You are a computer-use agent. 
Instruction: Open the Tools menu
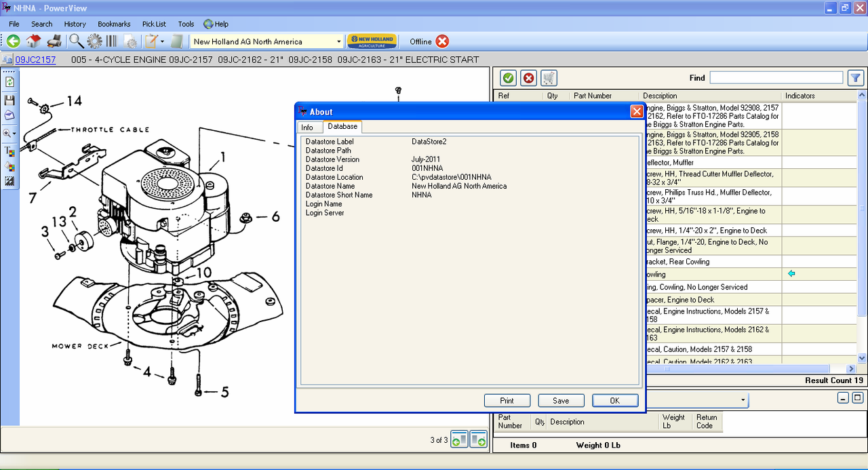click(x=186, y=24)
